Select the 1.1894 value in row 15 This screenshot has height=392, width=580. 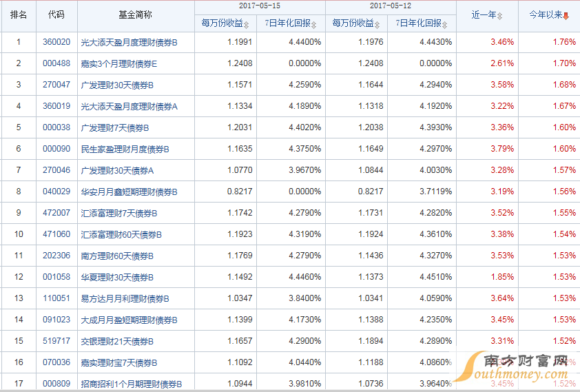[371, 341]
